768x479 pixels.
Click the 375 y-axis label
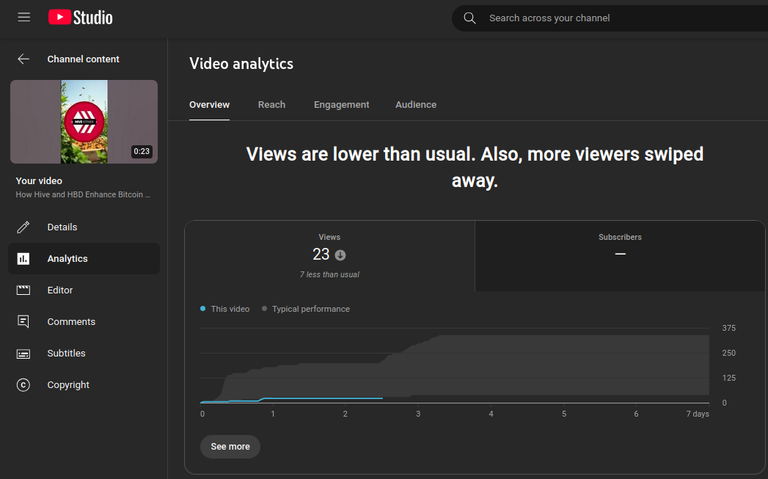pos(729,328)
